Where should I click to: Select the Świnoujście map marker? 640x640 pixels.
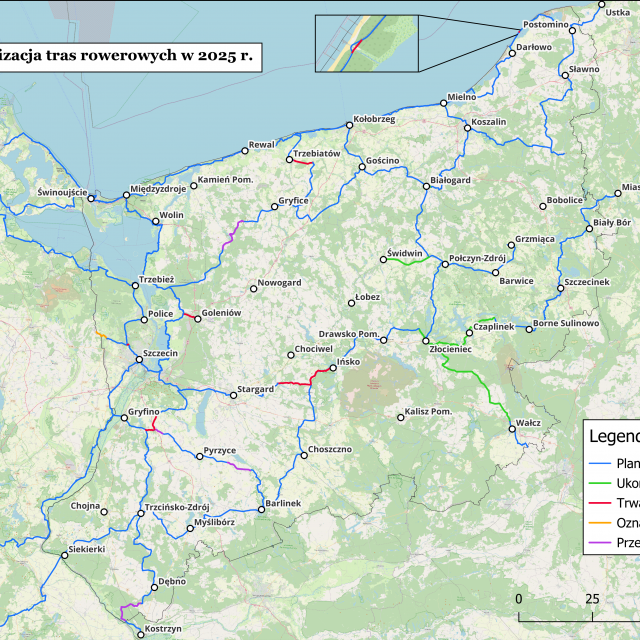(91, 198)
